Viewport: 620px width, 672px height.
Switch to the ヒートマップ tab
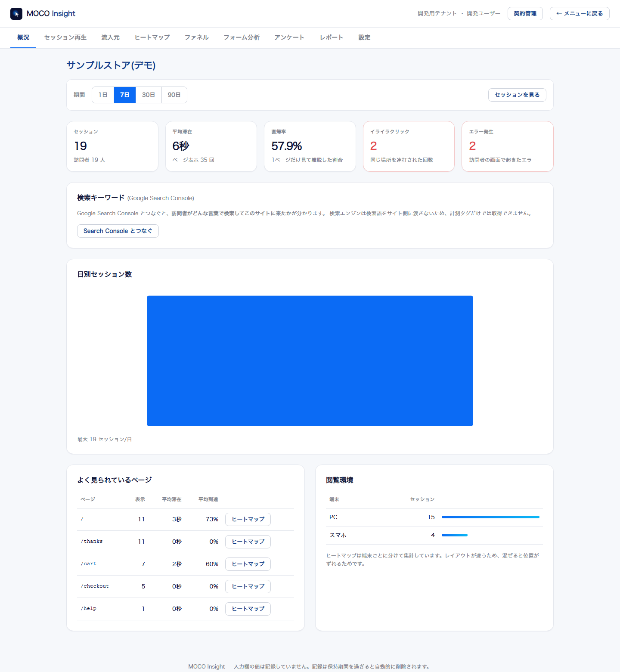click(152, 37)
